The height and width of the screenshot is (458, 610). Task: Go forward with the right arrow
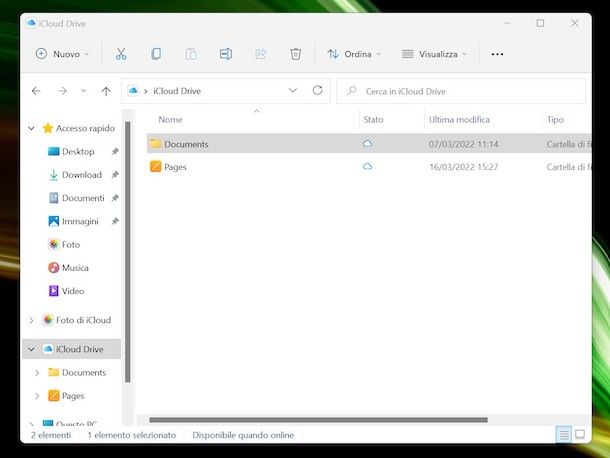(x=62, y=91)
